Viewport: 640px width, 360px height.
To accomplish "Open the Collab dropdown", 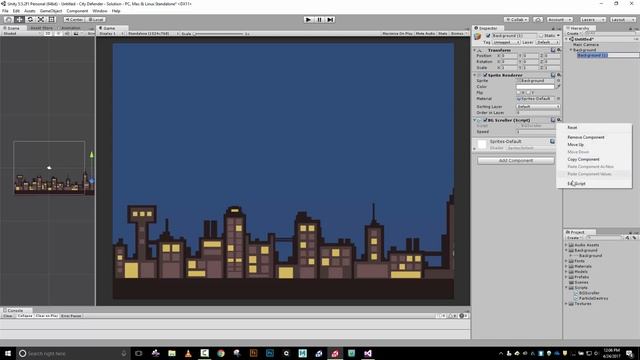I will [x=517, y=20].
